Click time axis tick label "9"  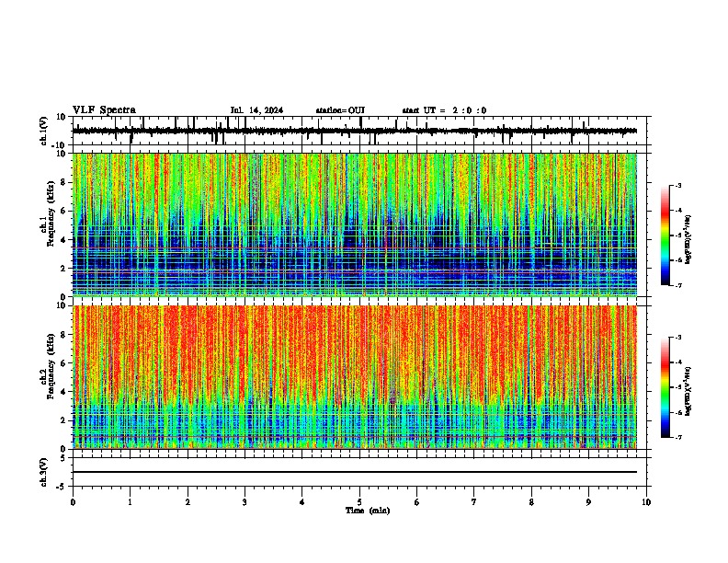(588, 502)
